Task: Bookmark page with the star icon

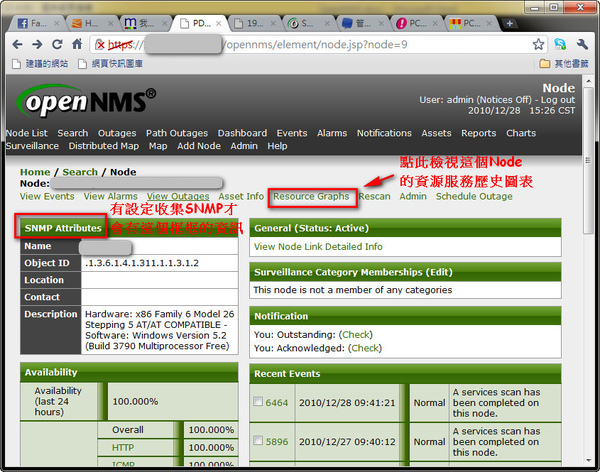Action: [x=538, y=44]
